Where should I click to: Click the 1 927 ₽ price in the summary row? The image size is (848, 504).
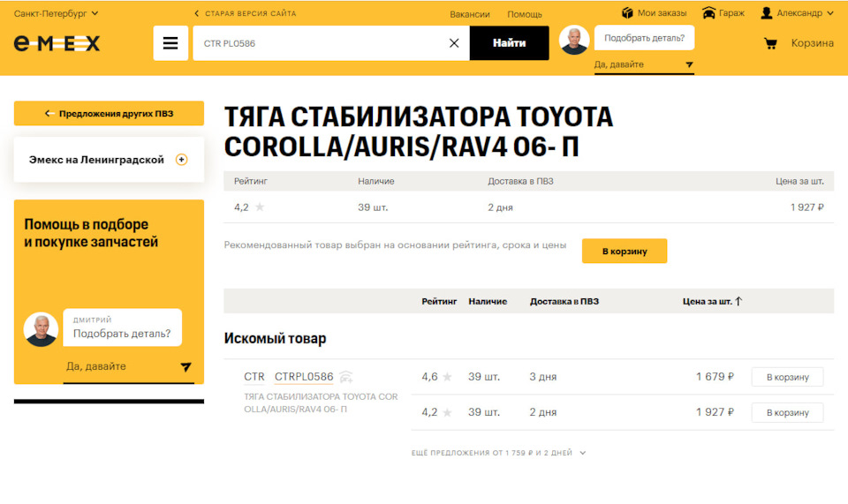806,207
